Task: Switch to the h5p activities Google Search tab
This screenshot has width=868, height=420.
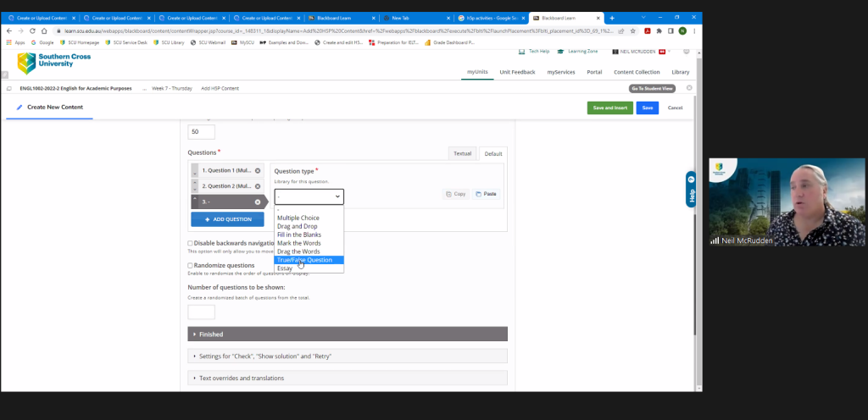Action: coord(492,19)
